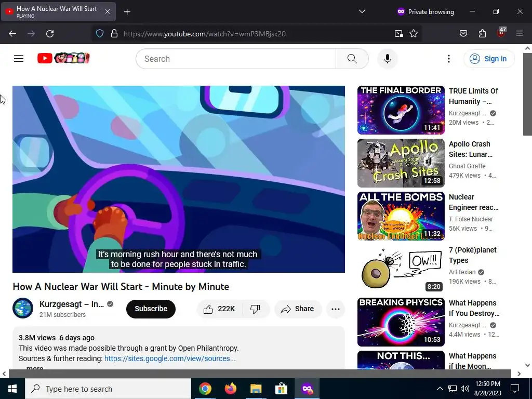This screenshot has width=532, height=399.
Task: Activate voice search microphone
Action: pyautogui.click(x=388, y=59)
